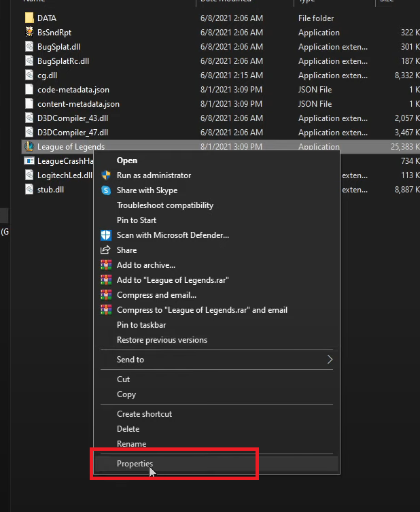Choose Compress to "League of Legends.rar" and email
This screenshot has height=512, width=420.
click(x=202, y=310)
